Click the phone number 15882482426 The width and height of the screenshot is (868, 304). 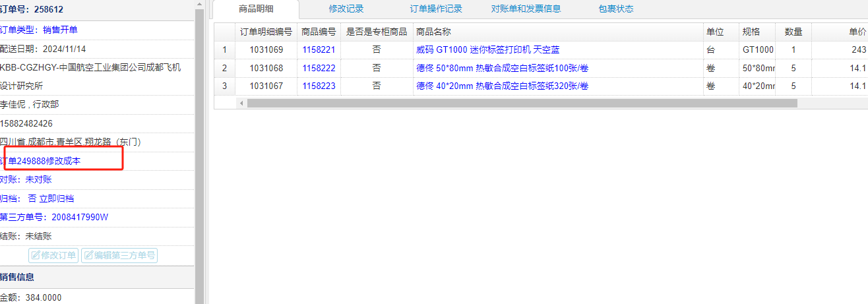click(x=26, y=123)
